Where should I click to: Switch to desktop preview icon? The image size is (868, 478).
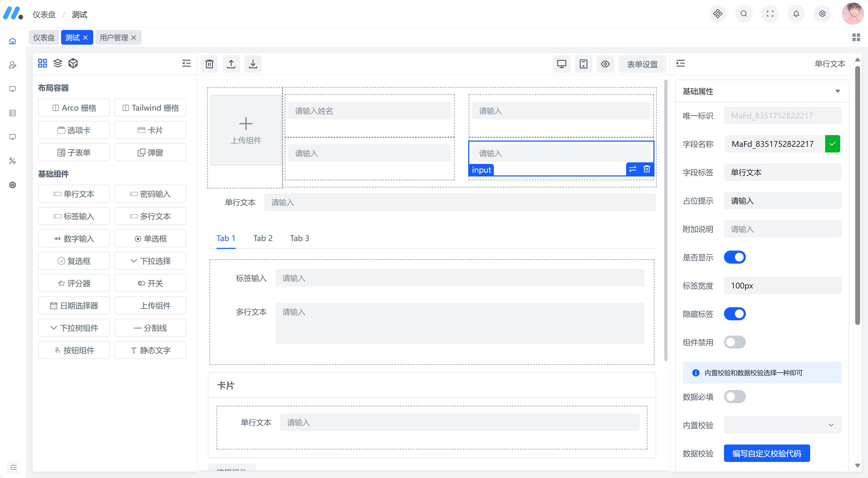[x=561, y=64]
